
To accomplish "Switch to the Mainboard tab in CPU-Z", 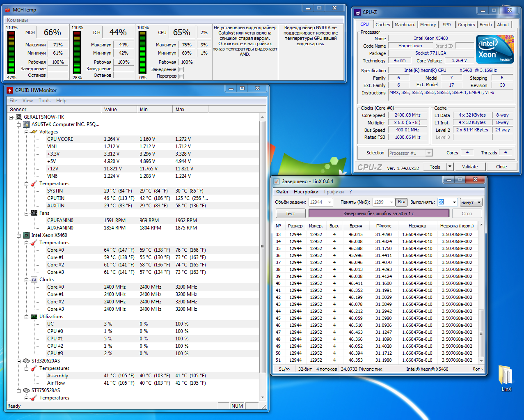I will click(x=405, y=25).
